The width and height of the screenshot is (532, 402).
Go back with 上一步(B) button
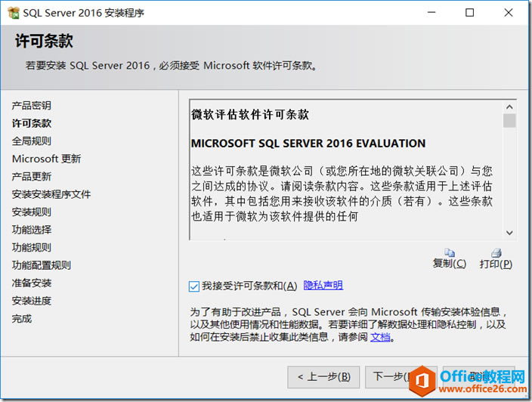coord(323,377)
